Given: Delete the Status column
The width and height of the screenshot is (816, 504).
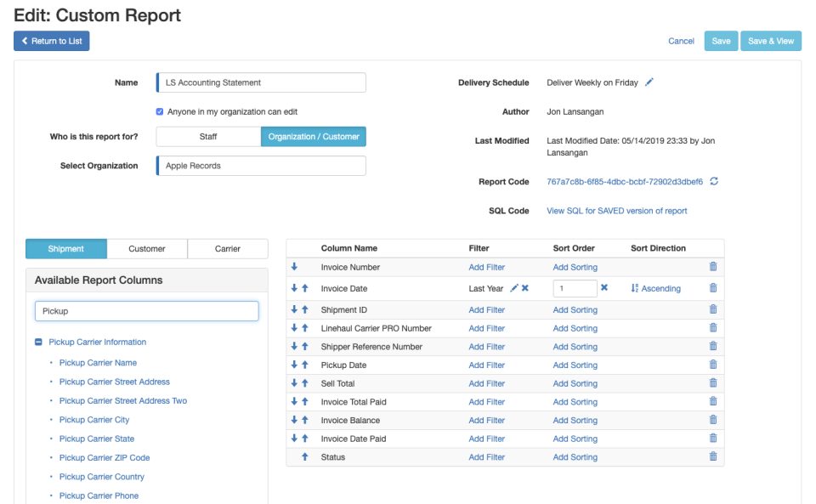Looking at the screenshot, I should click(x=713, y=456).
